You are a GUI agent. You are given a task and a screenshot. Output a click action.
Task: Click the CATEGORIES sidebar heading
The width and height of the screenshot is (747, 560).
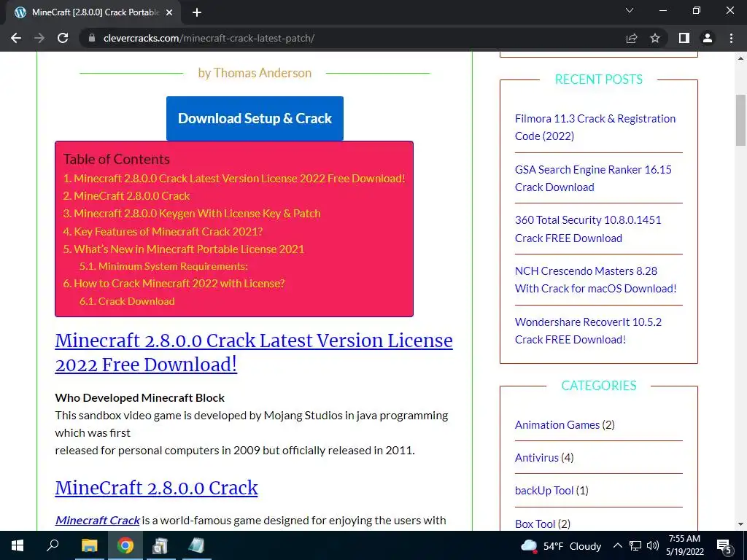[x=599, y=385]
